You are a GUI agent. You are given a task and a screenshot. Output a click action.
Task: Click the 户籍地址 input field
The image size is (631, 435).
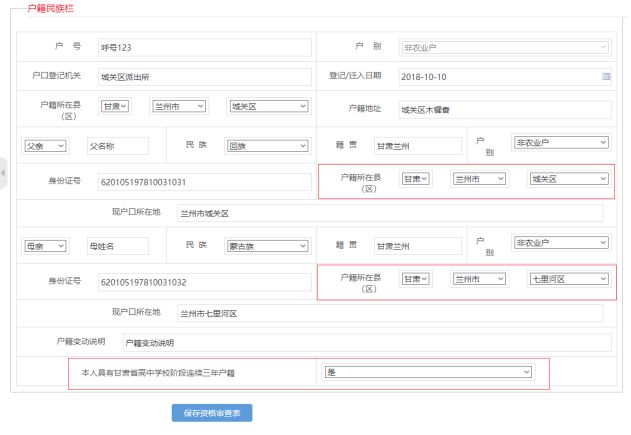pyautogui.click(x=505, y=109)
